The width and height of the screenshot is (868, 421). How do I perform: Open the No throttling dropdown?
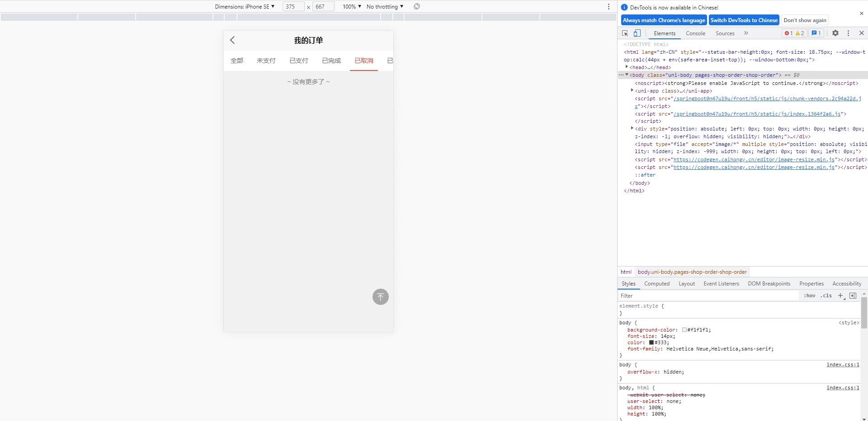(385, 7)
